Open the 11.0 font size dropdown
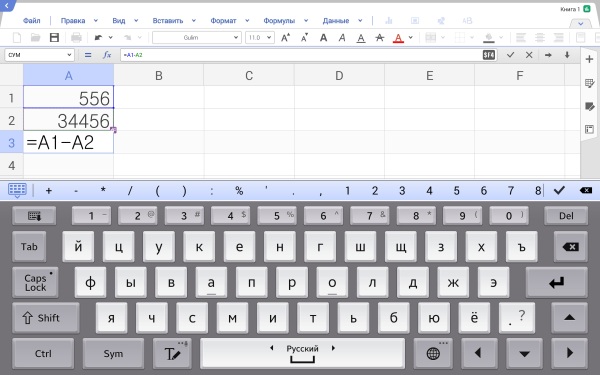 pyautogui.click(x=269, y=38)
